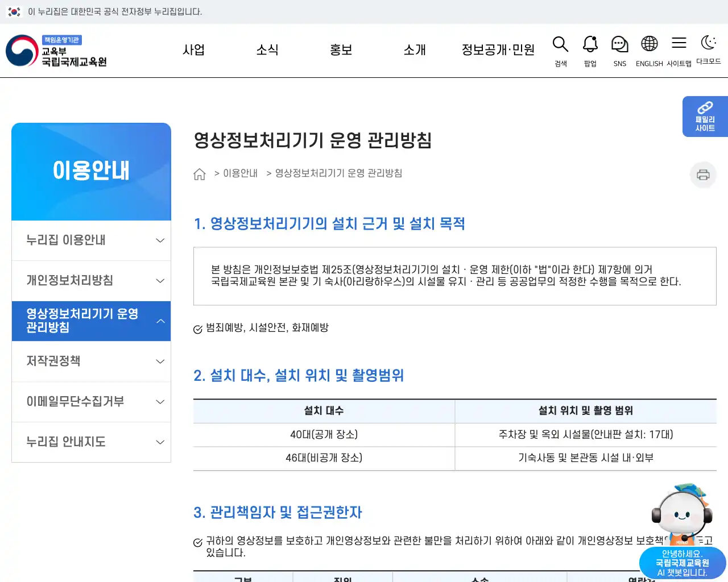This screenshot has height=582, width=728.
Task: Expand 누리집 이용안내 sidebar chevron
Action: tap(160, 240)
